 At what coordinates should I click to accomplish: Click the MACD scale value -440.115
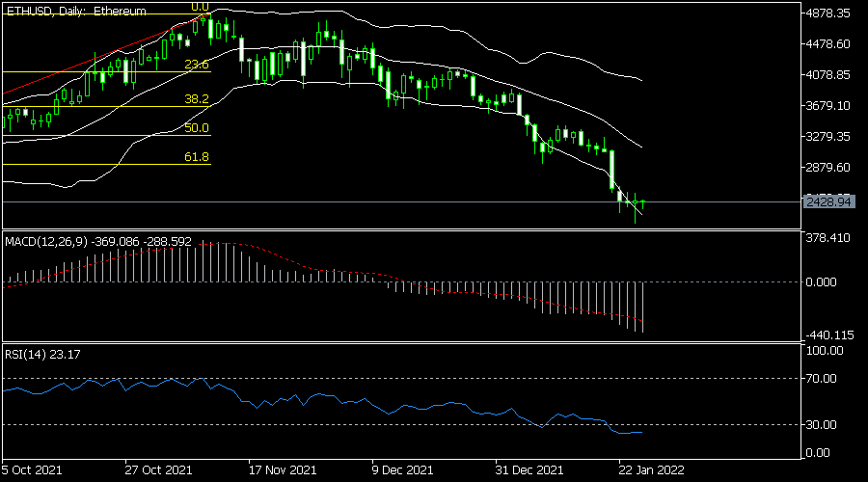pos(829,335)
